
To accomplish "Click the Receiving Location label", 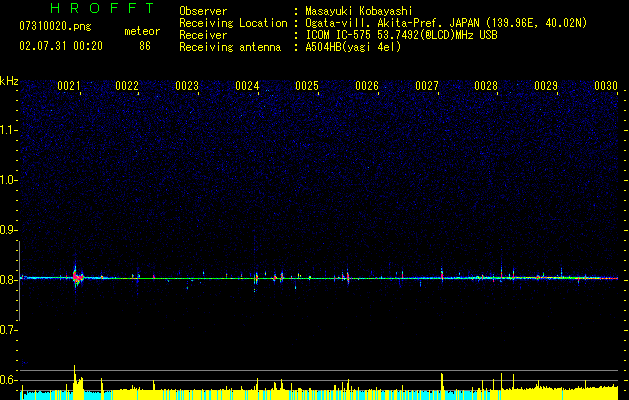I will tap(233, 23).
